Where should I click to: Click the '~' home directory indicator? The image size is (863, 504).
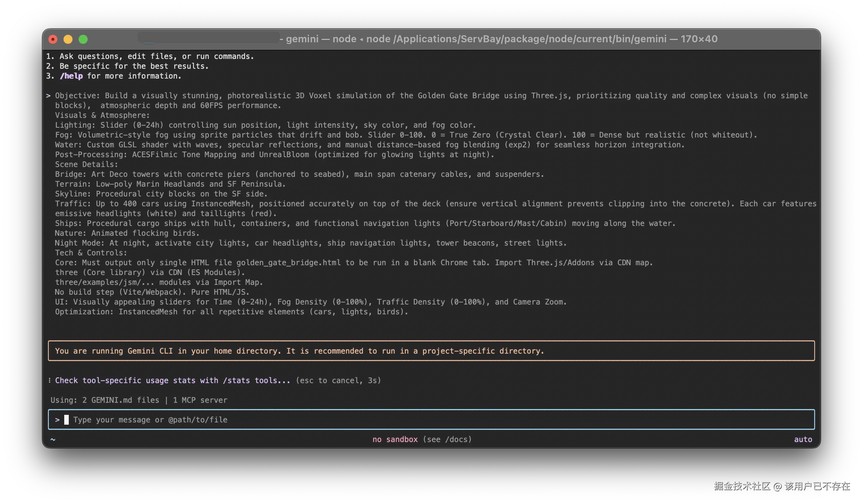pyautogui.click(x=53, y=439)
